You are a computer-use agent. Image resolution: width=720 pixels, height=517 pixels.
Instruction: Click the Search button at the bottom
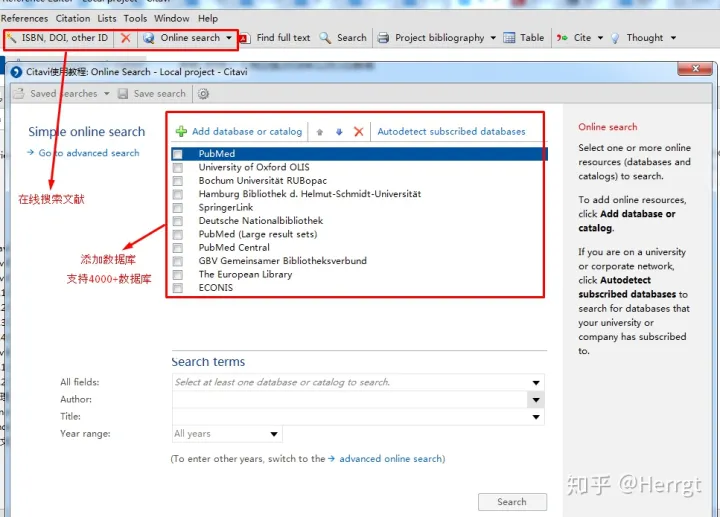(512, 502)
